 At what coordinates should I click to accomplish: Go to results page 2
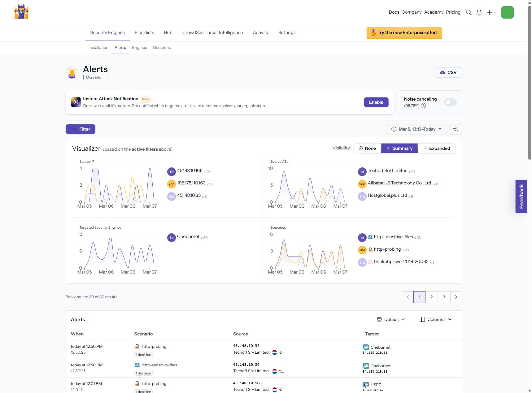[431, 297]
